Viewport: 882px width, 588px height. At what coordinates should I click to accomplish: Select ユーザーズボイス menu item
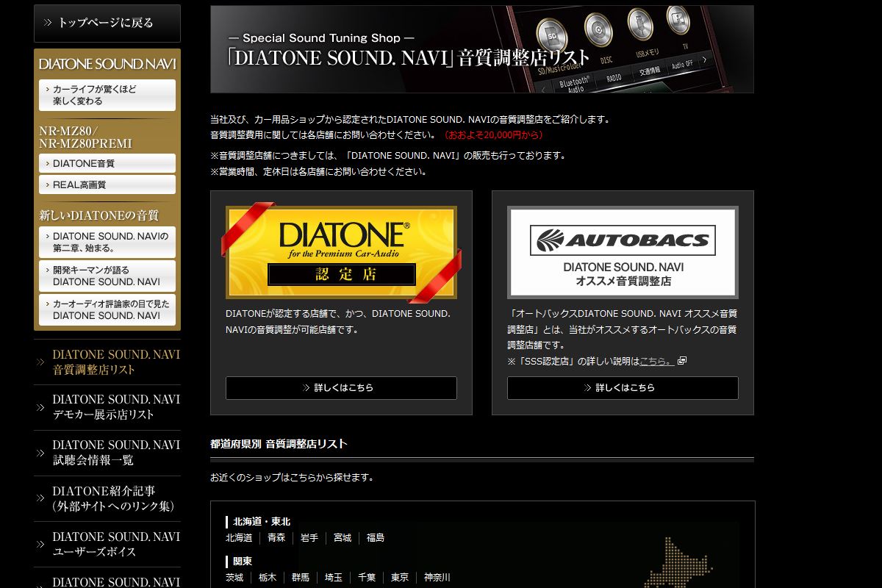(107, 544)
